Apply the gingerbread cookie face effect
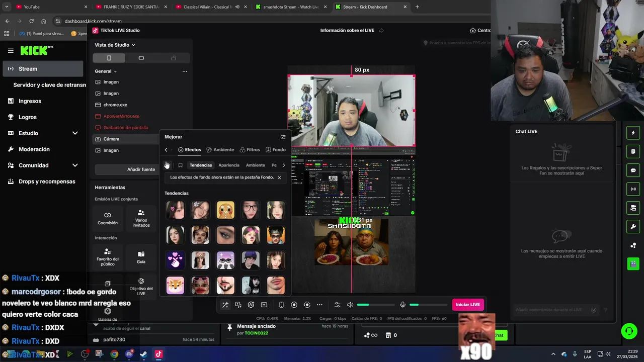The height and width of the screenshot is (362, 644). (x=225, y=210)
